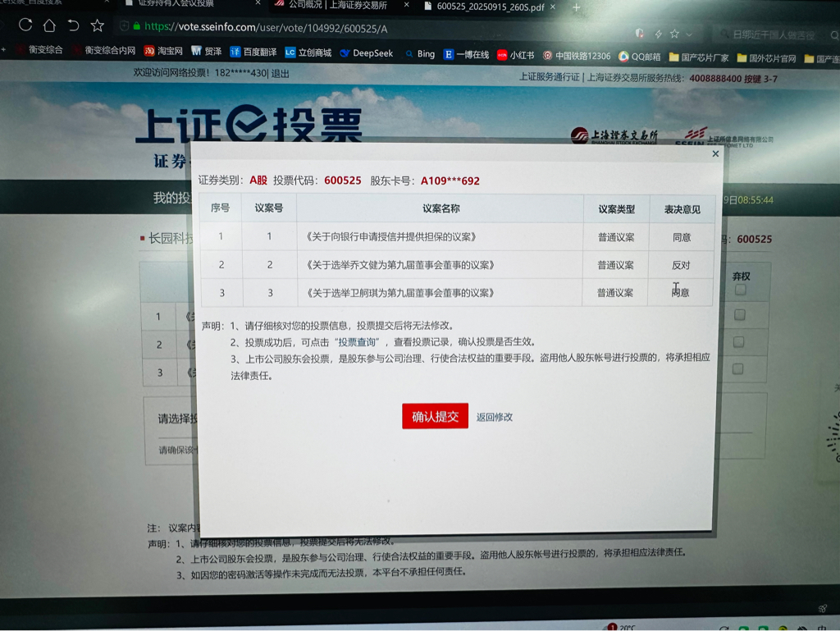
Task: Bookmark page with star icon near address bar
Action: pos(97,25)
